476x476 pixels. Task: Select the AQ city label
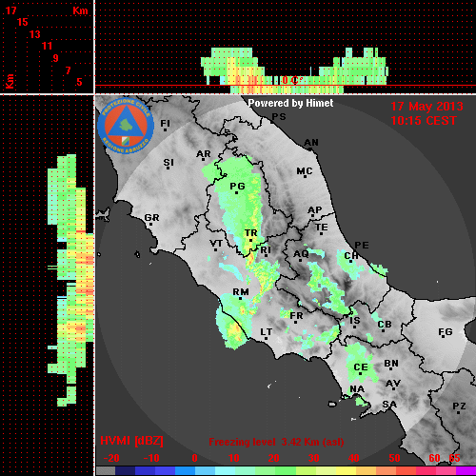pyautogui.click(x=301, y=254)
